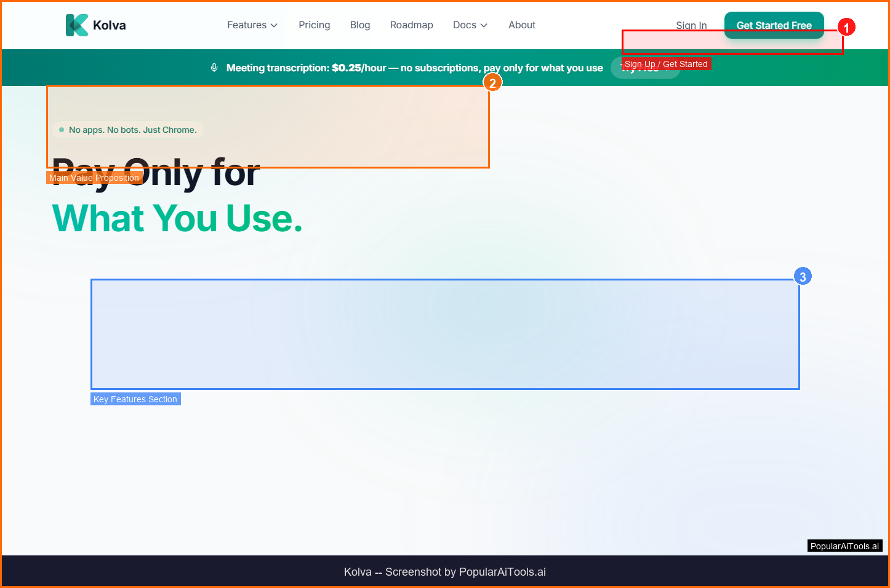Click the chevron arrow next to Features
Screen dimensions: 890x588
[x=274, y=25]
